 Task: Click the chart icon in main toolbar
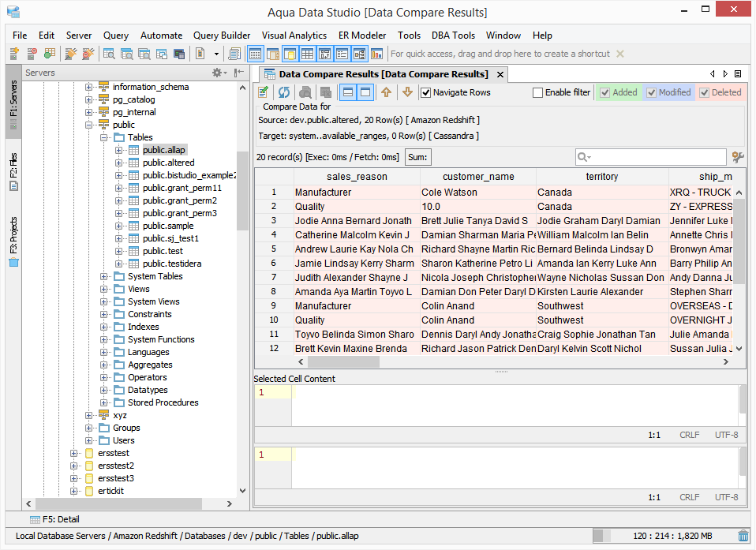pyautogui.click(x=376, y=54)
